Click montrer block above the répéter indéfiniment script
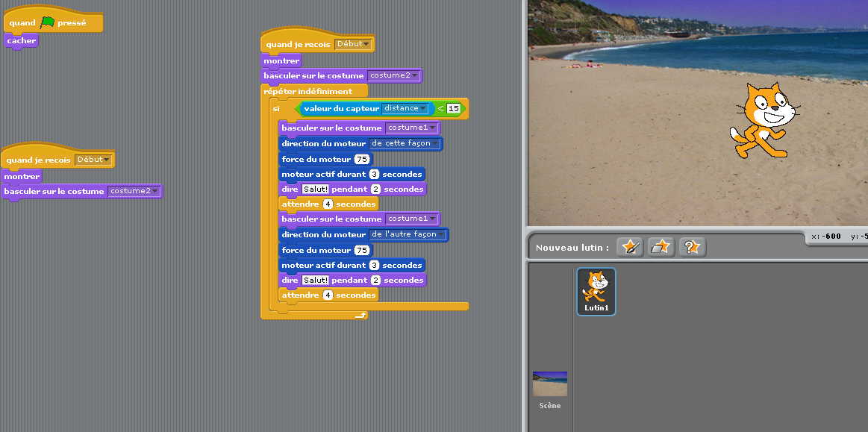Screen dimensions: 868x432 (281, 60)
